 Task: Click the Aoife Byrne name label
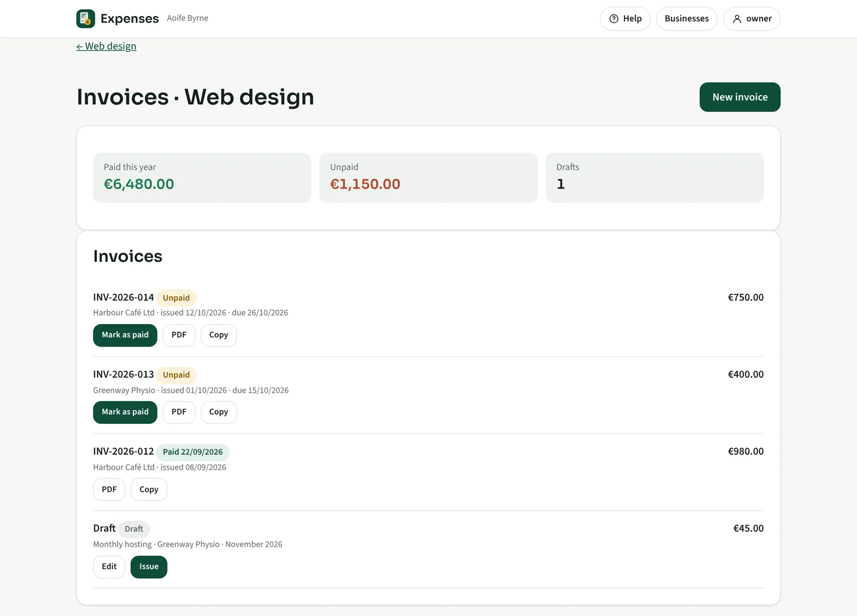(187, 18)
